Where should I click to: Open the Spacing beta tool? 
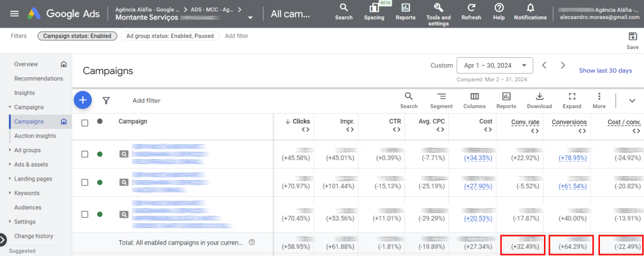374,12
